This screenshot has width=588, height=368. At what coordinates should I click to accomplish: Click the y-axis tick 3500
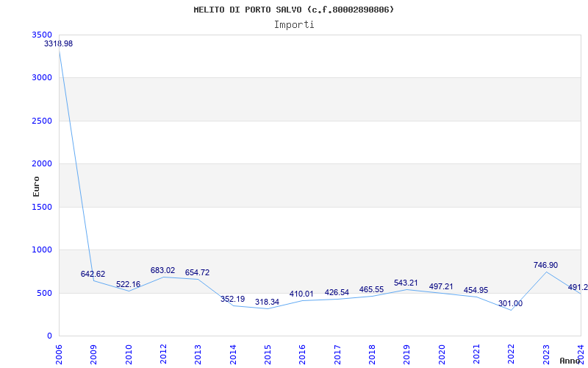tap(43, 35)
